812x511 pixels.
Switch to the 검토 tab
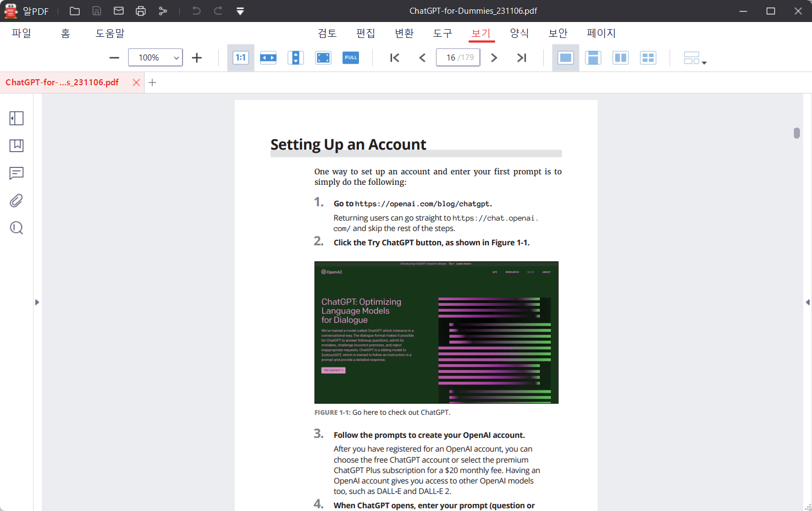point(327,33)
